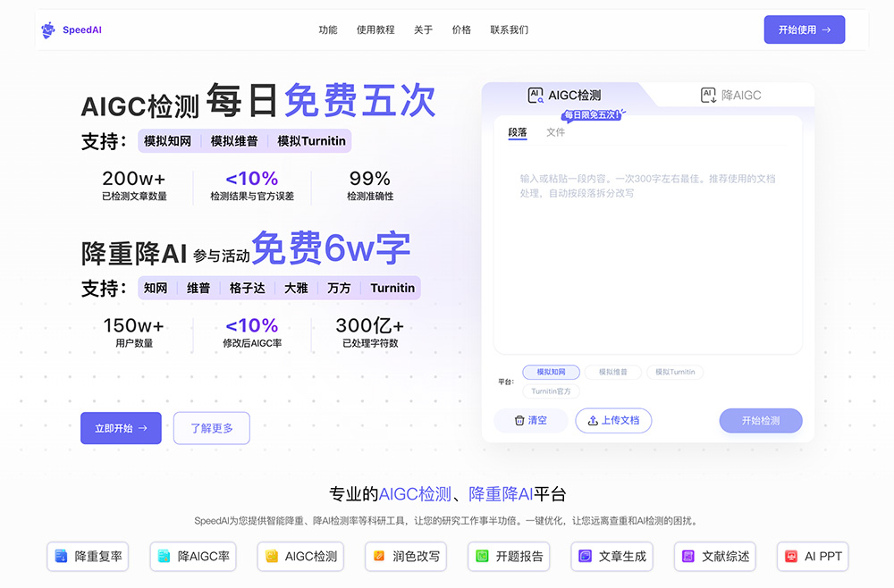Click the 了解更多 button
The height and width of the screenshot is (588, 894).
tap(212, 428)
